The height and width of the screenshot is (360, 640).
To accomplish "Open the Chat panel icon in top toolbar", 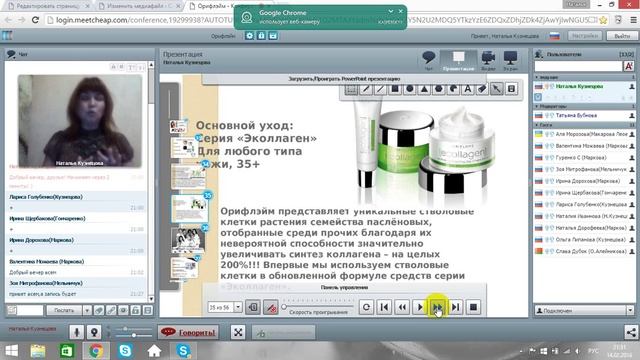I will [x=429, y=60].
